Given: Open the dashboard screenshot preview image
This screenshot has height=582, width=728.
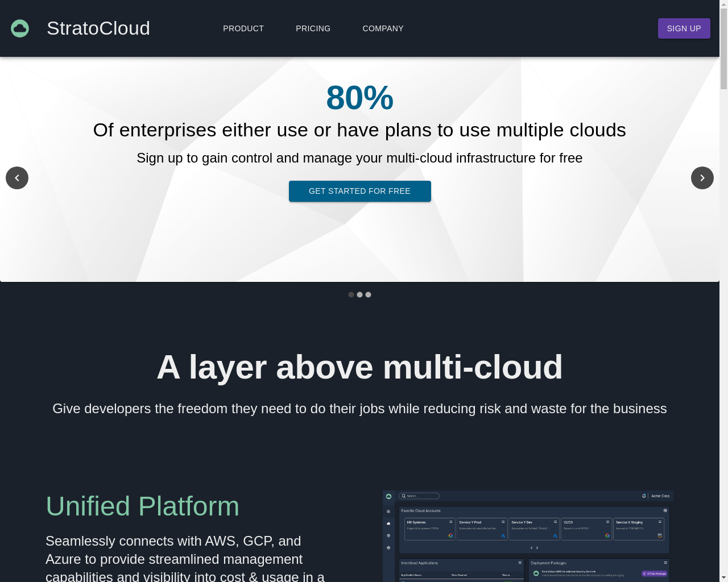Looking at the screenshot, I should point(528,536).
